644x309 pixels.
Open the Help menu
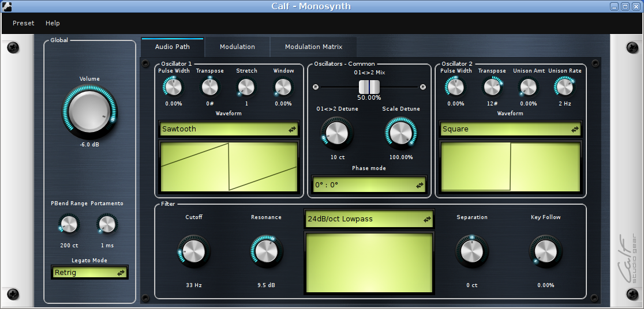(x=53, y=23)
